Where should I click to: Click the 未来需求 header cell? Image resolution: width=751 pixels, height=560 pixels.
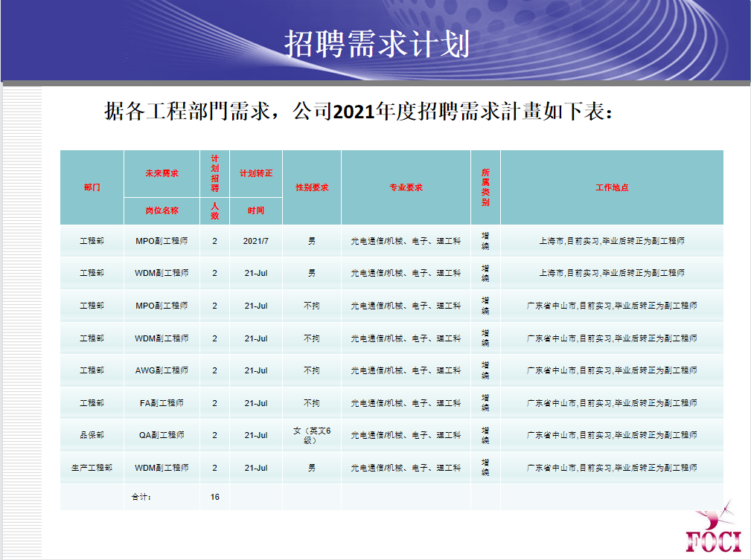(x=162, y=173)
